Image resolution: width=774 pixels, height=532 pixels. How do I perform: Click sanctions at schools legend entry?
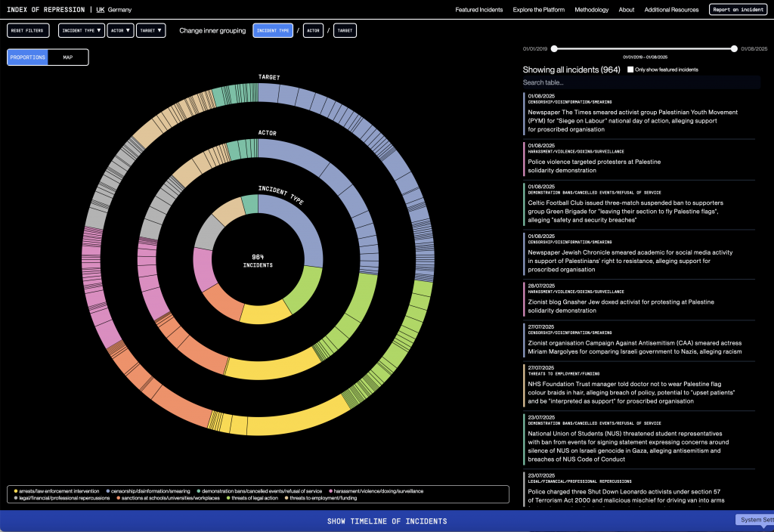click(169, 498)
